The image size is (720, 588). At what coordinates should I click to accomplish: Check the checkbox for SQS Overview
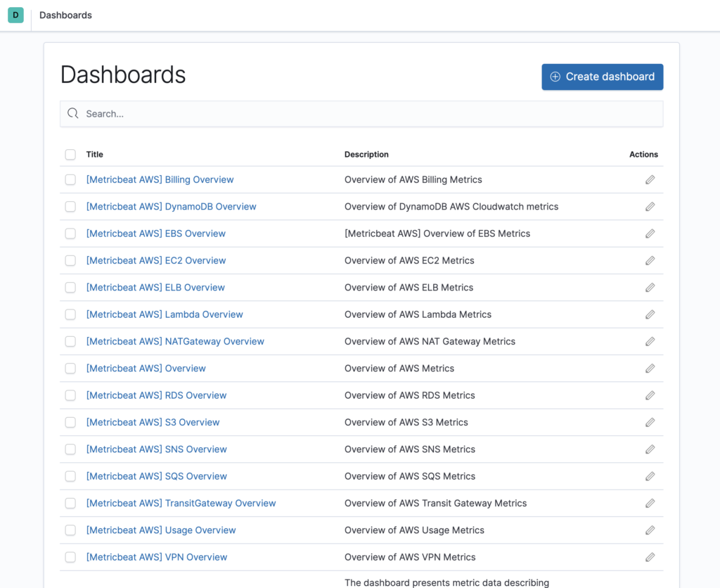coord(70,476)
